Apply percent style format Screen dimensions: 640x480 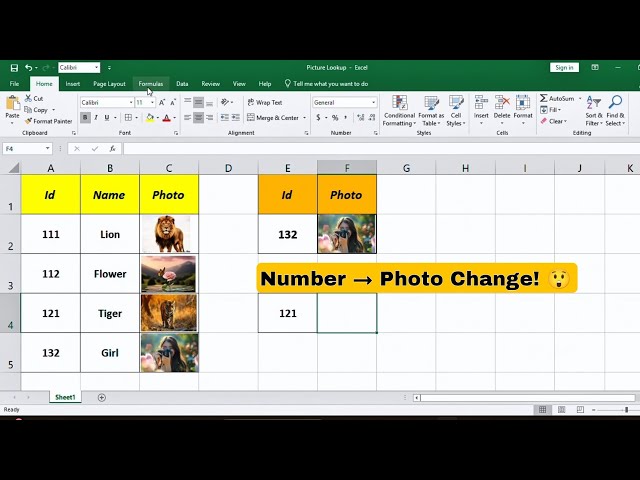pyautogui.click(x=335, y=118)
